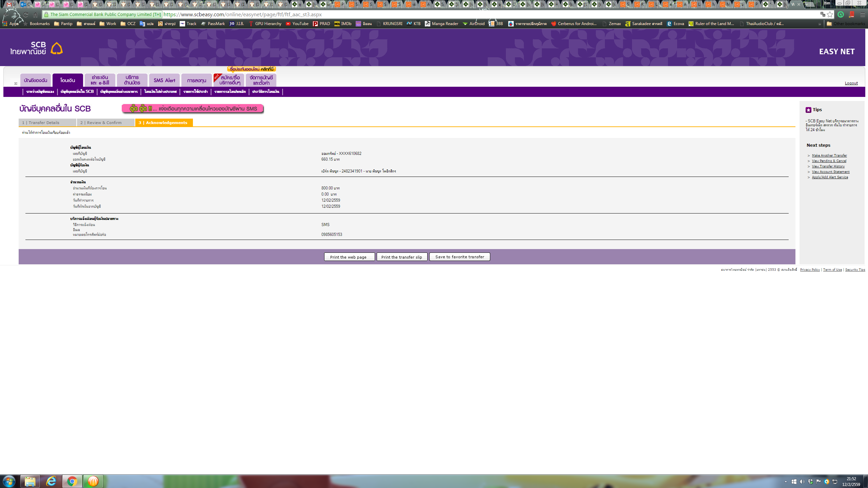The width and height of the screenshot is (868, 488).
Task: Open the Chrome hamburger menu
Action: coord(863,14)
